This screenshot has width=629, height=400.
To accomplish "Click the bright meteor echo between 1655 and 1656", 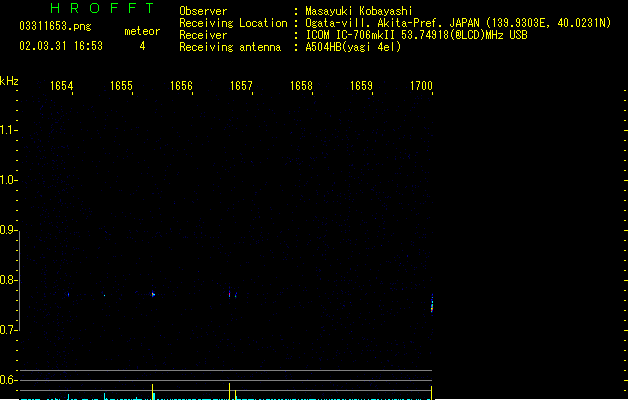I will 153,294.
